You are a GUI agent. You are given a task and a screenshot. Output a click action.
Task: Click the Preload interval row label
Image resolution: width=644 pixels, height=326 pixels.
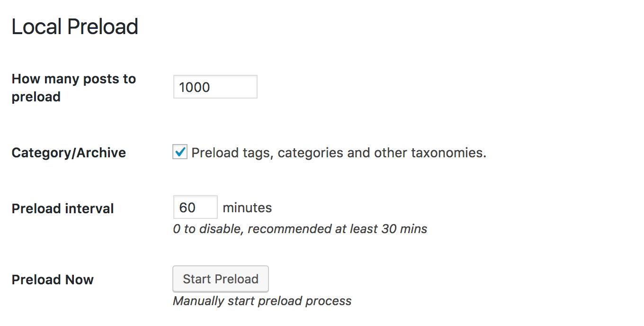point(63,208)
